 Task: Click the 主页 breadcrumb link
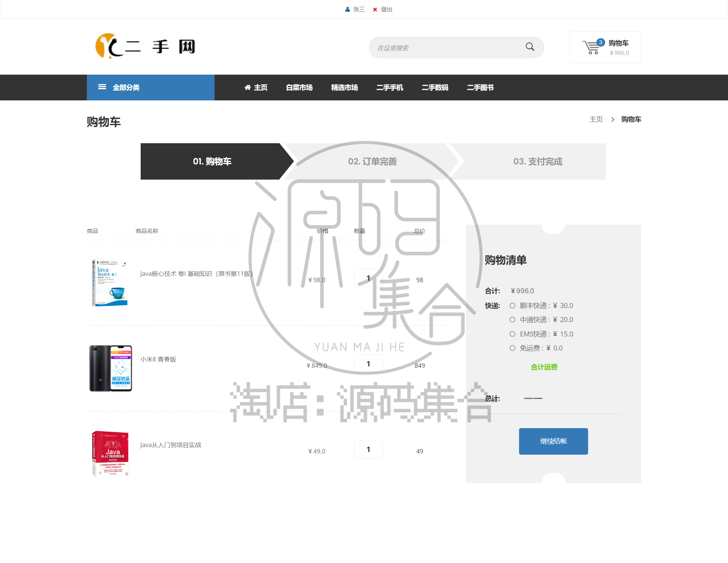pyautogui.click(x=596, y=120)
